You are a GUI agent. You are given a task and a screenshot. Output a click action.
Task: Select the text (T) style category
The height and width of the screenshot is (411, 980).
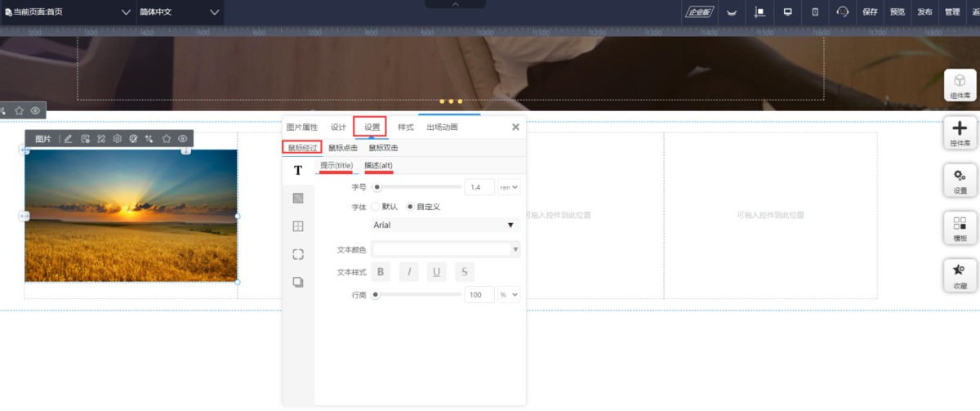click(x=298, y=170)
